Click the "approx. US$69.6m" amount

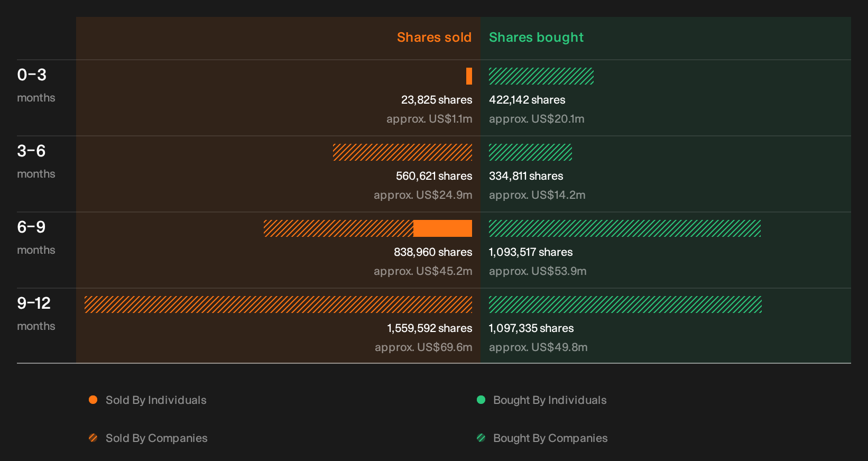(x=423, y=347)
